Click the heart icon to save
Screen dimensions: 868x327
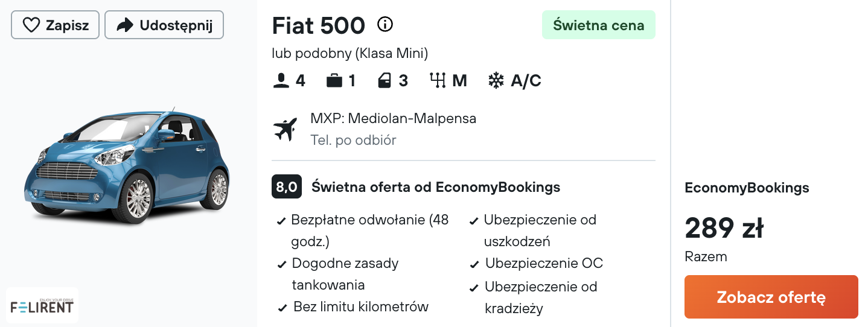click(31, 25)
